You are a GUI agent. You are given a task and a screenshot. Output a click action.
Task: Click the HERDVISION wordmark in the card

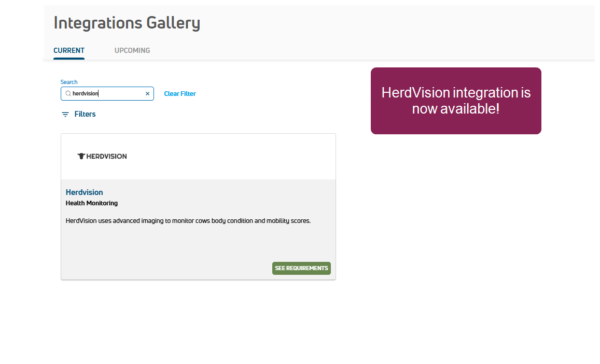[106, 156]
